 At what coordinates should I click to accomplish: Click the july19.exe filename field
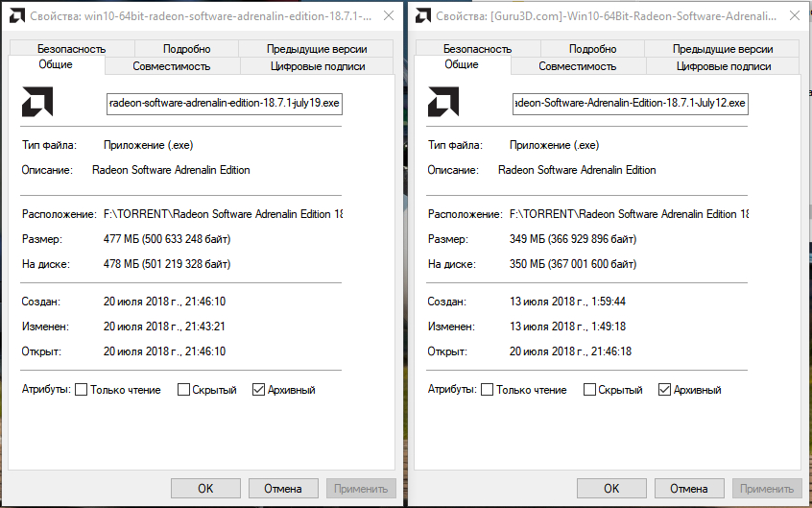[225, 104]
